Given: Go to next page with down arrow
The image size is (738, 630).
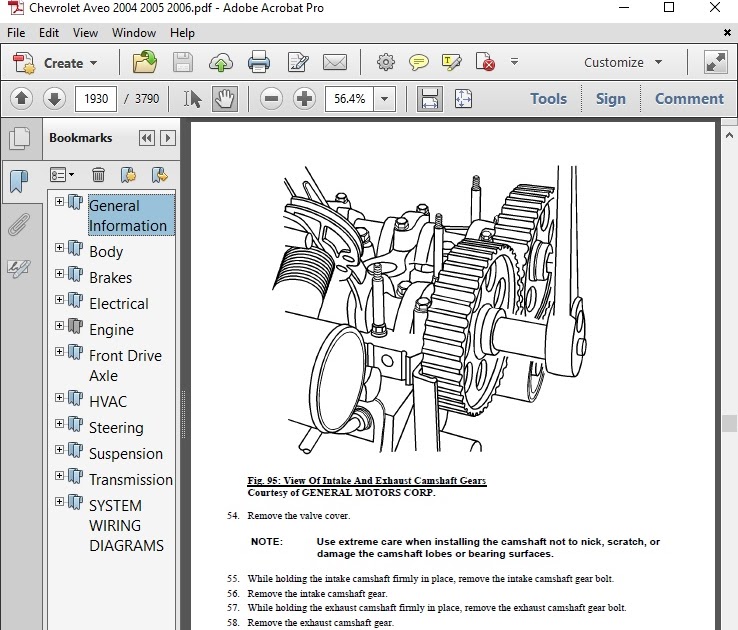Looking at the screenshot, I should pyautogui.click(x=54, y=99).
